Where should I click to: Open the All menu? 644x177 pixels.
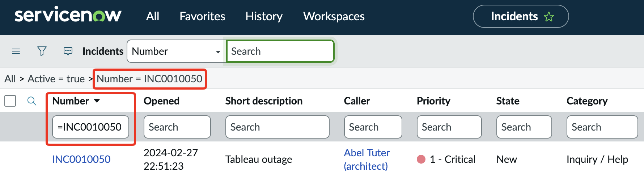coord(152,16)
